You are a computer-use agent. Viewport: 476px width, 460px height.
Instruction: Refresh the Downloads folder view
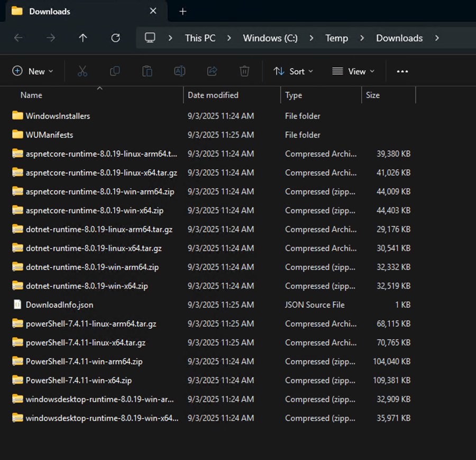click(x=116, y=38)
